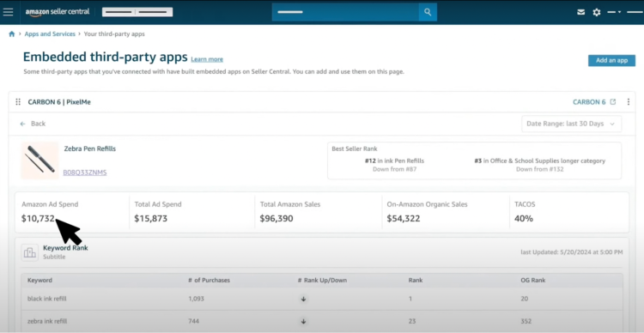Open the Date Range last 30 Days dropdown
The image size is (644, 333).
click(571, 124)
